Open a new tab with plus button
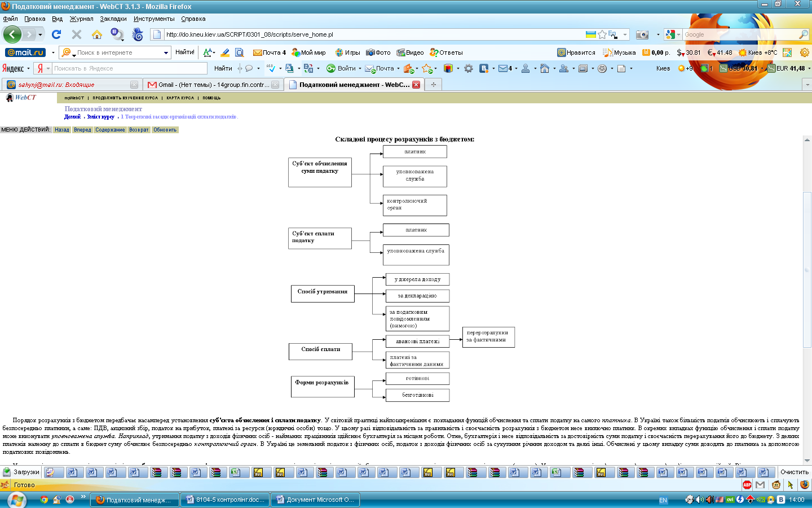Screen dimensions: 812x508 point(434,85)
